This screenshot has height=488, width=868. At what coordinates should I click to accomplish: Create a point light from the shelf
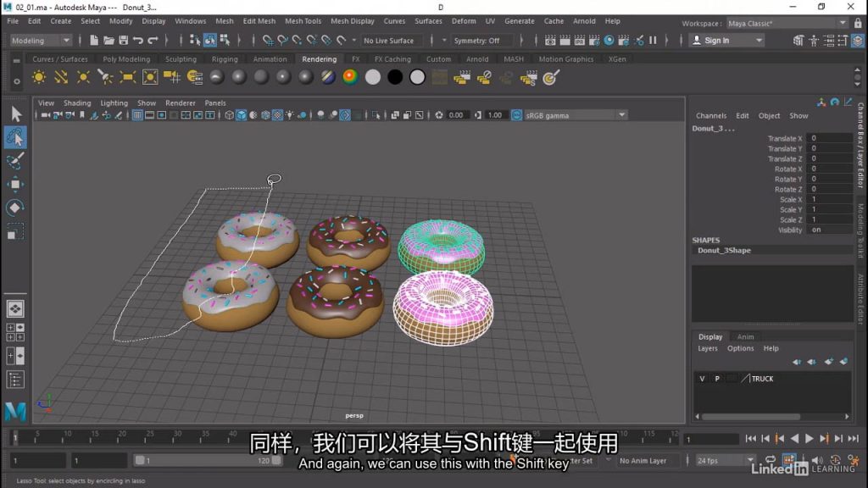[83, 77]
